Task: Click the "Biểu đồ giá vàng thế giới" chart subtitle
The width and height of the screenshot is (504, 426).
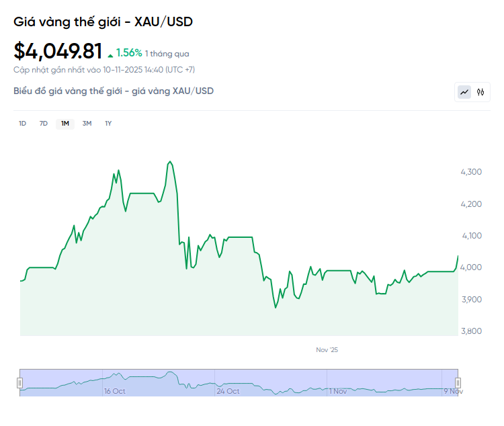Action: pyautogui.click(x=114, y=91)
